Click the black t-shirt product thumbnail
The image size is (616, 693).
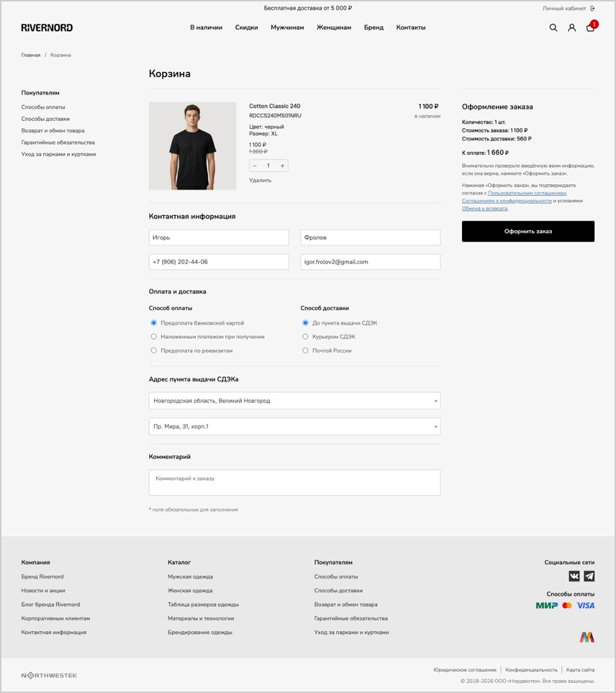click(x=192, y=146)
